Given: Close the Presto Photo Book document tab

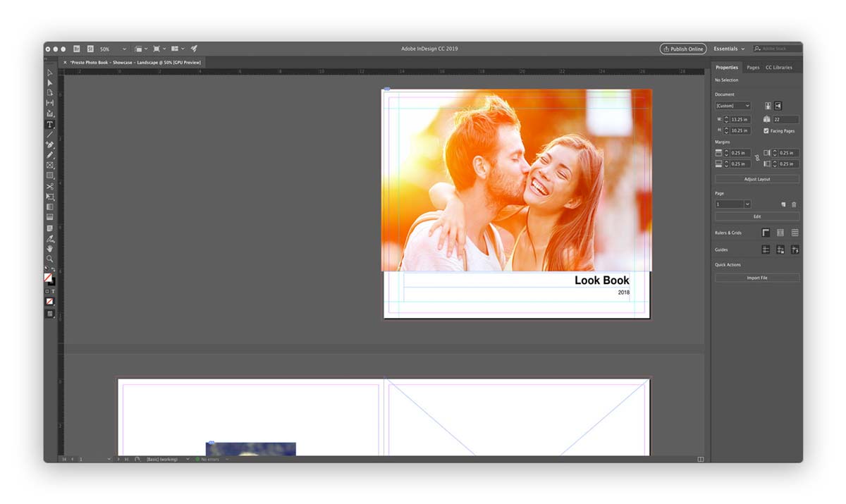Looking at the screenshot, I should [x=65, y=62].
